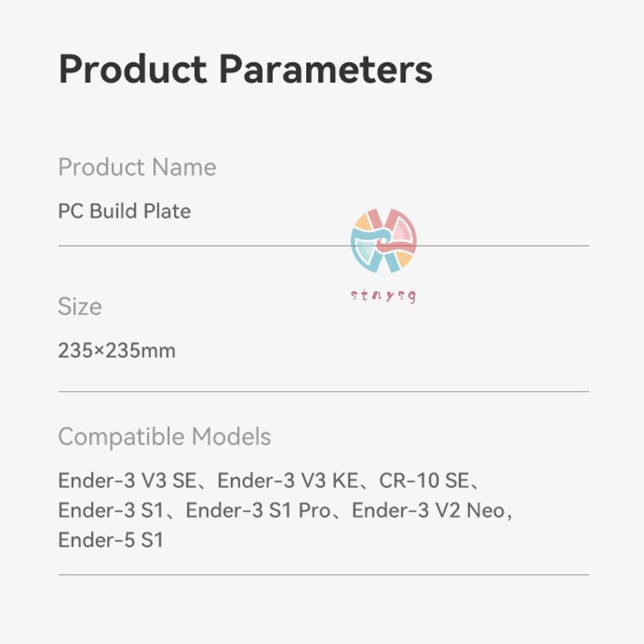This screenshot has width=644, height=644.
Task: Select the Size label
Action: pos(80,307)
